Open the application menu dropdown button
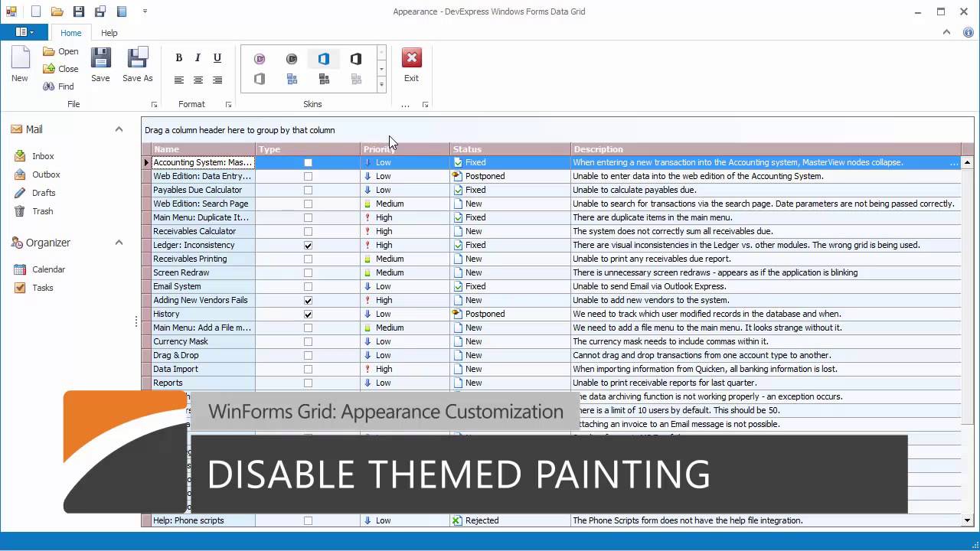The width and height of the screenshot is (980, 551). tap(24, 32)
